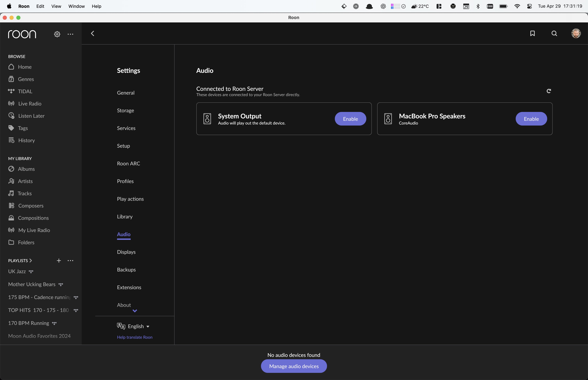Open Albums in My Library
Image resolution: width=588 pixels, height=380 pixels.
click(21, 169)
